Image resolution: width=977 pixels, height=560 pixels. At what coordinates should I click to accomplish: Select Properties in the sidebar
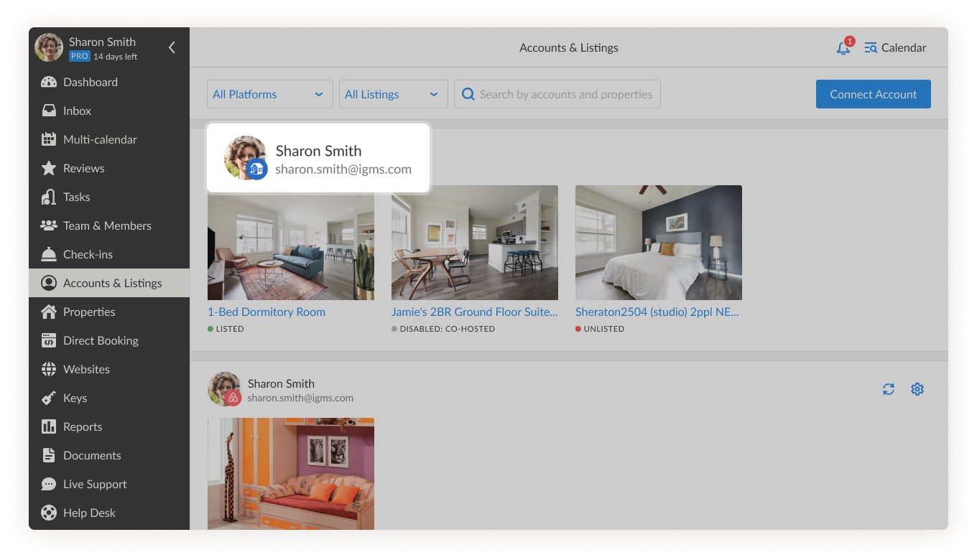pyautogui.click(x=109, y=312)
